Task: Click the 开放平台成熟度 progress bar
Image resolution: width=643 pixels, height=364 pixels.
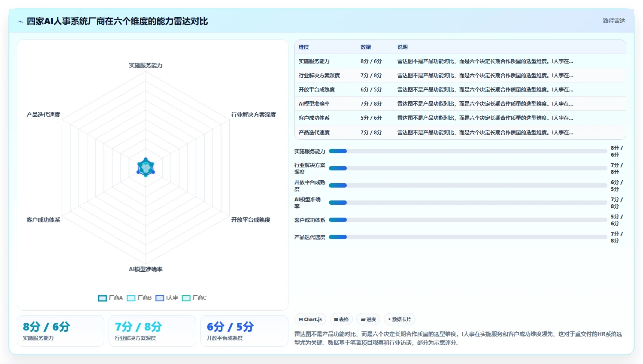Action: [x=468, y=185]
